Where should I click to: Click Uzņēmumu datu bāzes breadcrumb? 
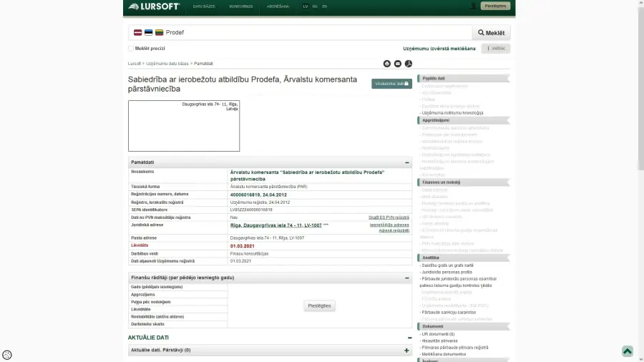point(167,64)
